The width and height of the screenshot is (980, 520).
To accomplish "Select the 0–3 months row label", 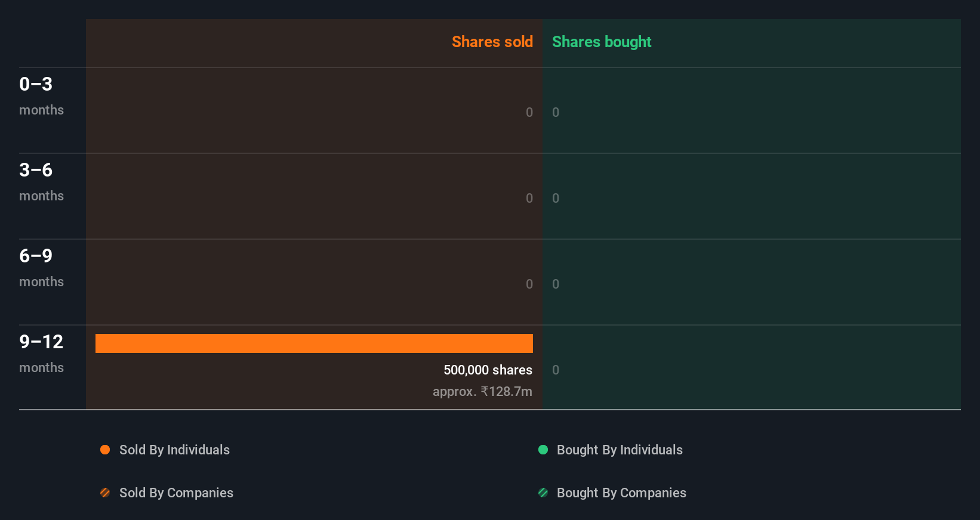I will coord(41,95).
